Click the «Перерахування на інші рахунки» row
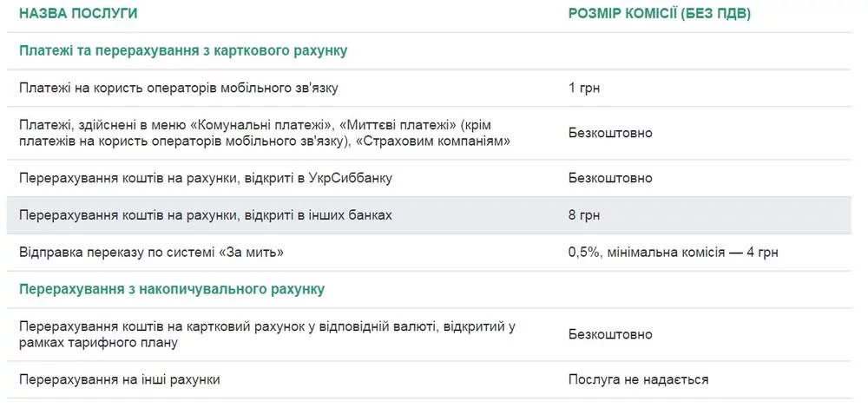 coord(120,379)
